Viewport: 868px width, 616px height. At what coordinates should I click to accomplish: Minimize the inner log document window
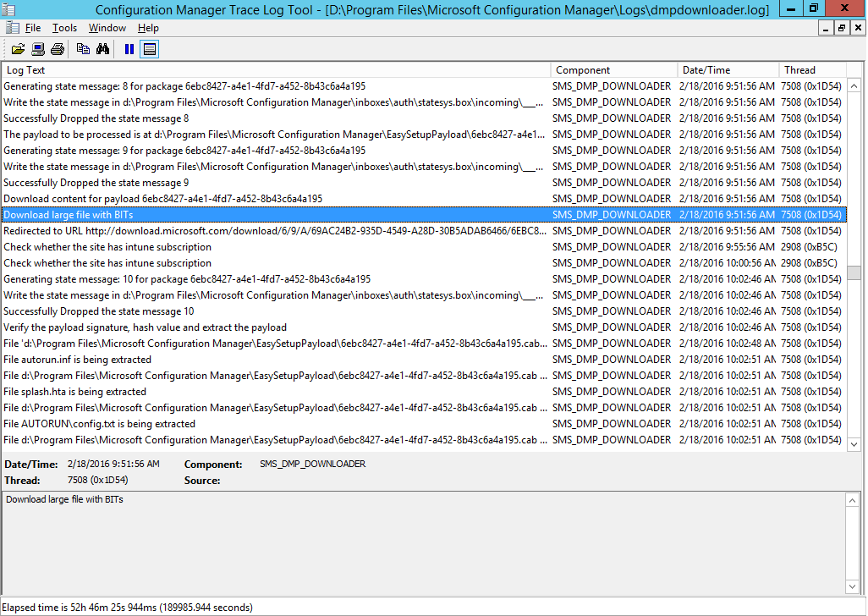[x=826, y=28]
